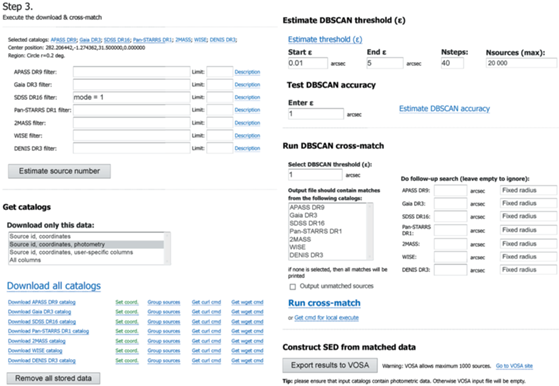Open Description link for WISE filter
Screen dimensions: 559x386
click(247, 136)
